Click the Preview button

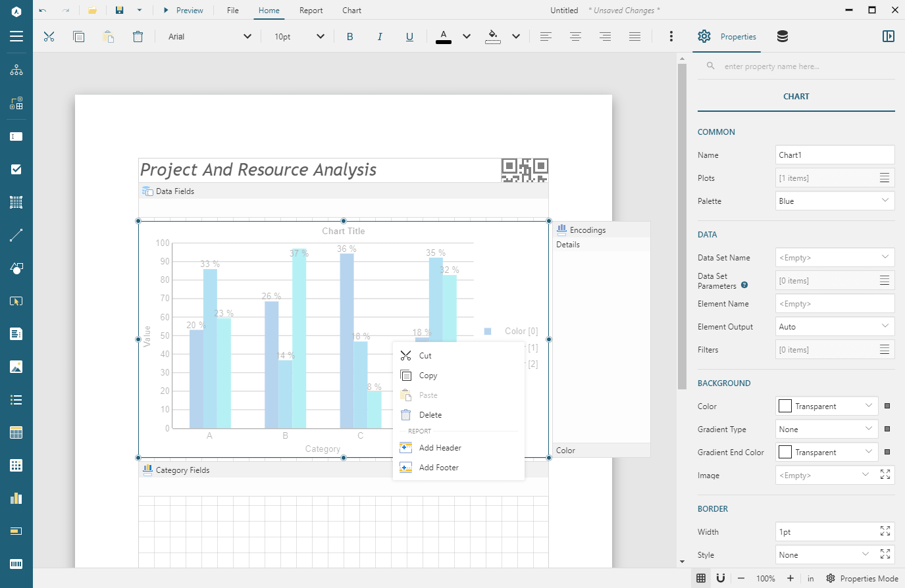pyautogui.click(x=183, y=11)
